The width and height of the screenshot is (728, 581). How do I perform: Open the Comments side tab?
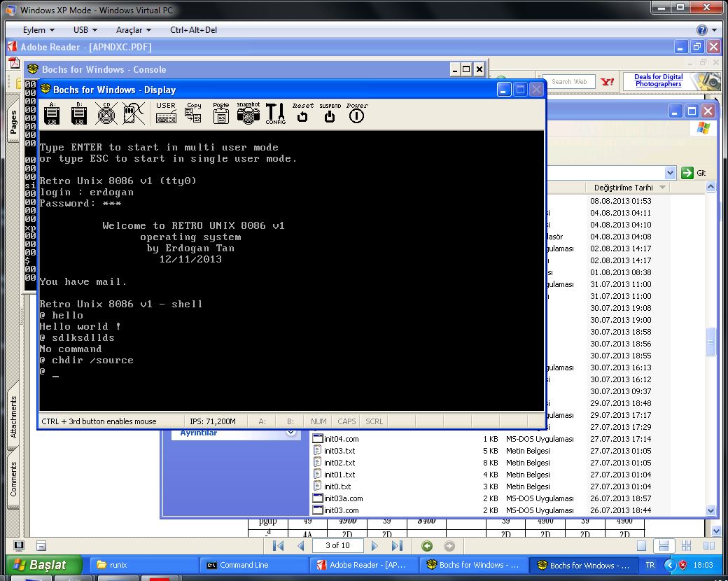point(13,479)
